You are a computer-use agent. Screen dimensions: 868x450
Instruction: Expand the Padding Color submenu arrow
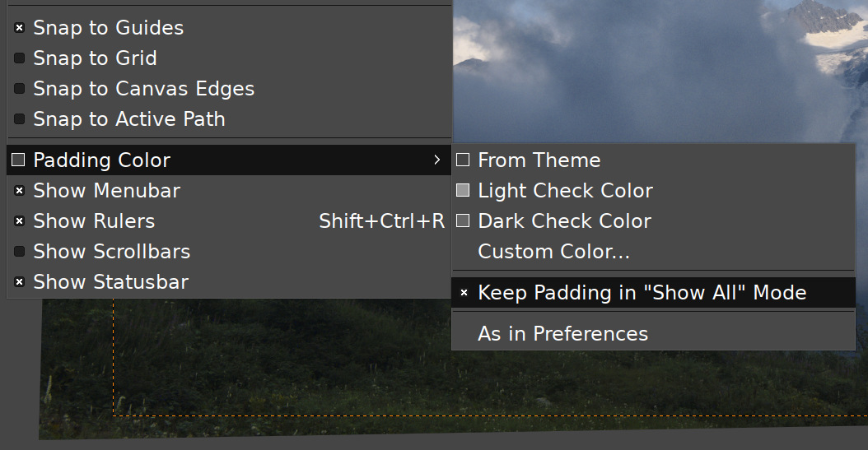pyautogui.click(x=436, y=160)
